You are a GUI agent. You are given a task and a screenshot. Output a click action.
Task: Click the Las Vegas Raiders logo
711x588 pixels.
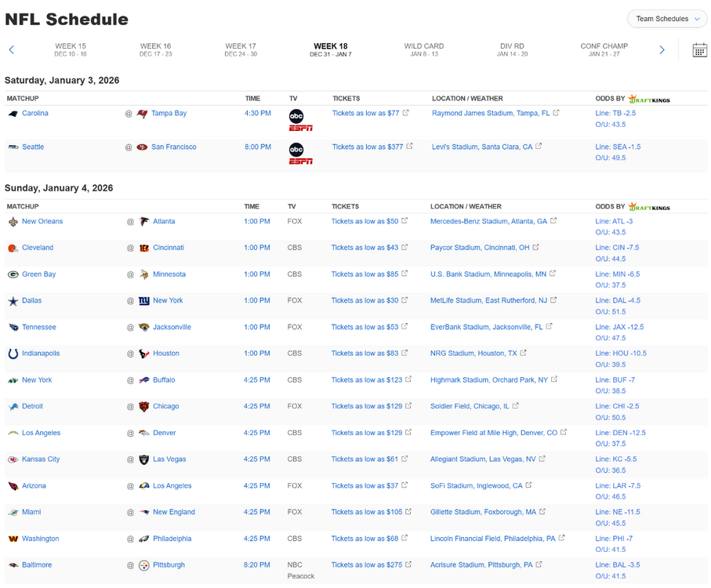coord(144,459)
